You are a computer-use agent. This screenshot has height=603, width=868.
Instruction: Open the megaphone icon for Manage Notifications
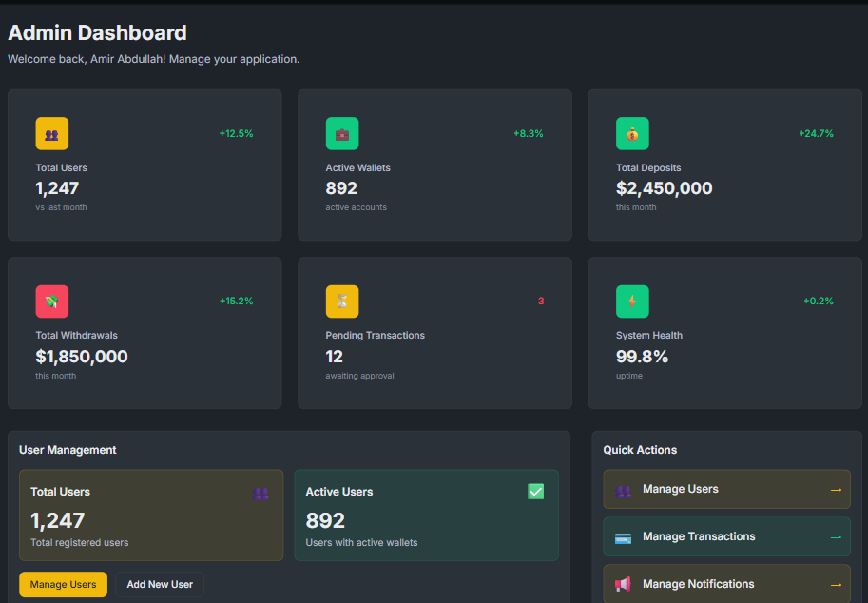pos(624,584)
